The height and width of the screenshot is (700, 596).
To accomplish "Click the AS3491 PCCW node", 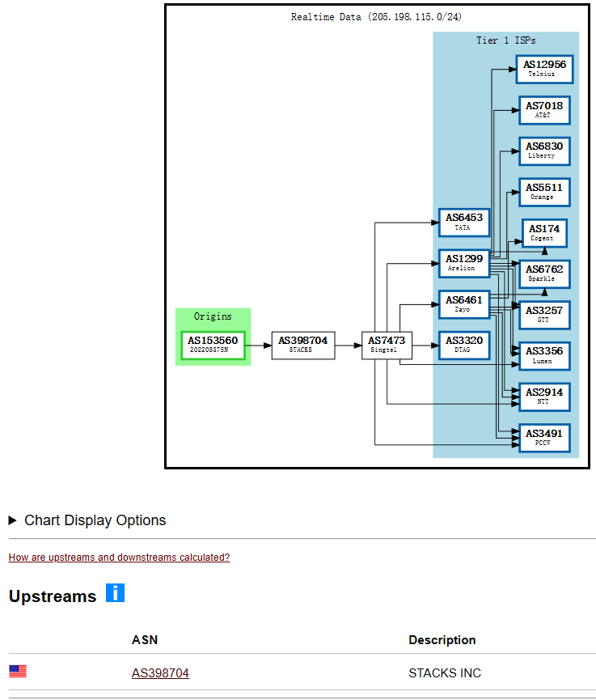I will (x=544, y=438).
